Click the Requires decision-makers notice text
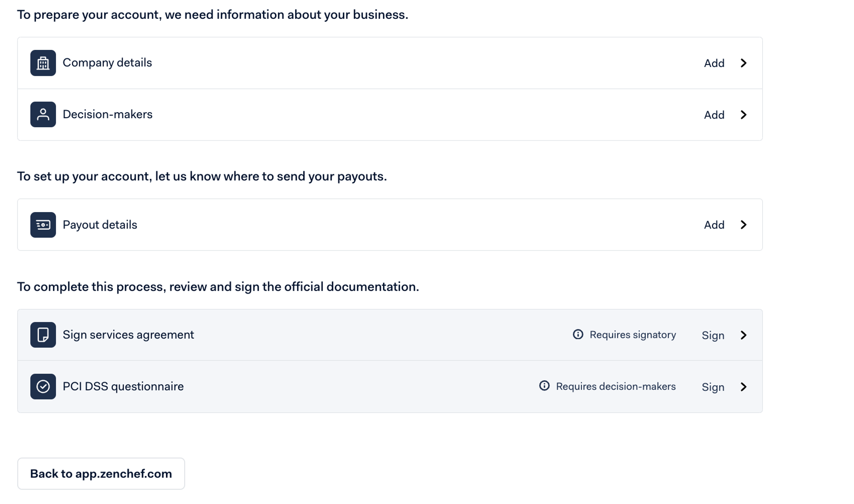 615,386
